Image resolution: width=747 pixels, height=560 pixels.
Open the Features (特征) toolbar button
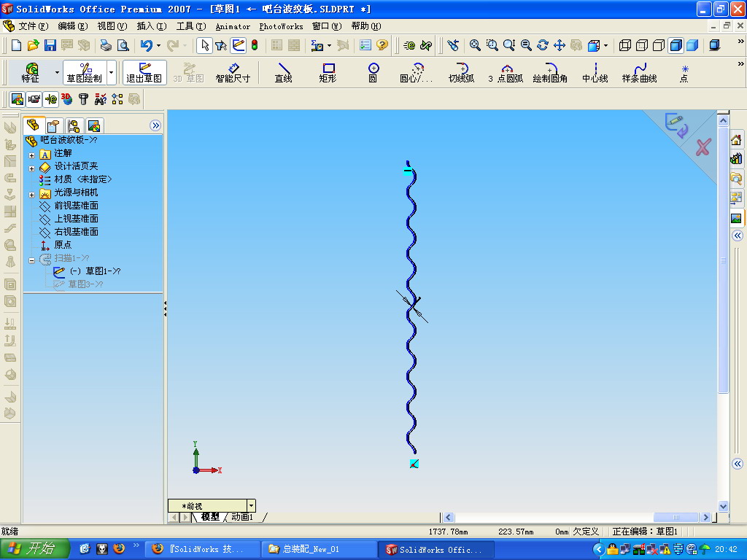click(31, 72)
